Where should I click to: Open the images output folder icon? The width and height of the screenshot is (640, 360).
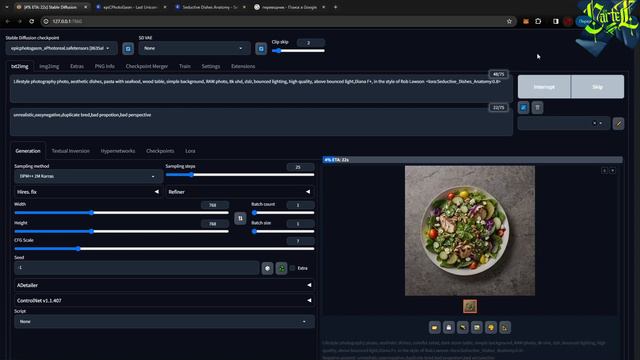pos(435,327)
